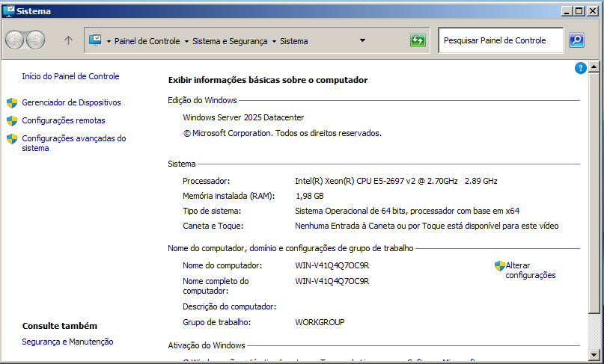Click the Sistema window title bar icon
604x364 pixels.
(x=8, y=10)
